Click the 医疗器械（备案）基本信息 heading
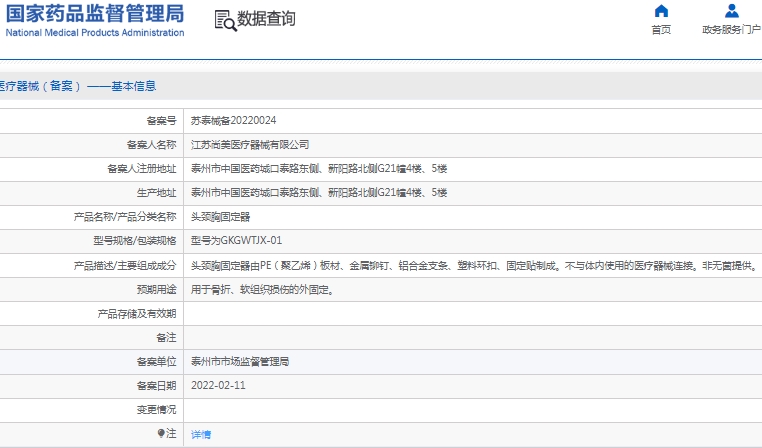Image resolution: width=762 pixels, height=448 pixels. pyautogui.click(x=78, y=86)
